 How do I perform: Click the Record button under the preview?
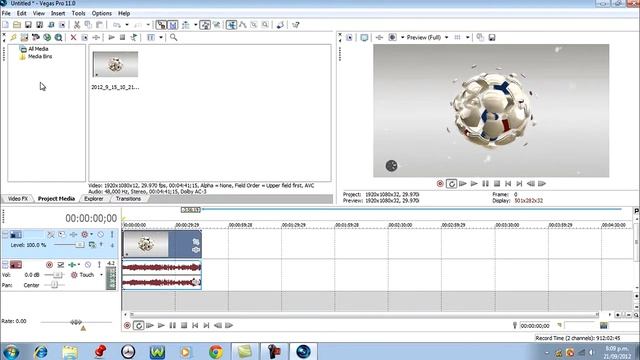440,184
